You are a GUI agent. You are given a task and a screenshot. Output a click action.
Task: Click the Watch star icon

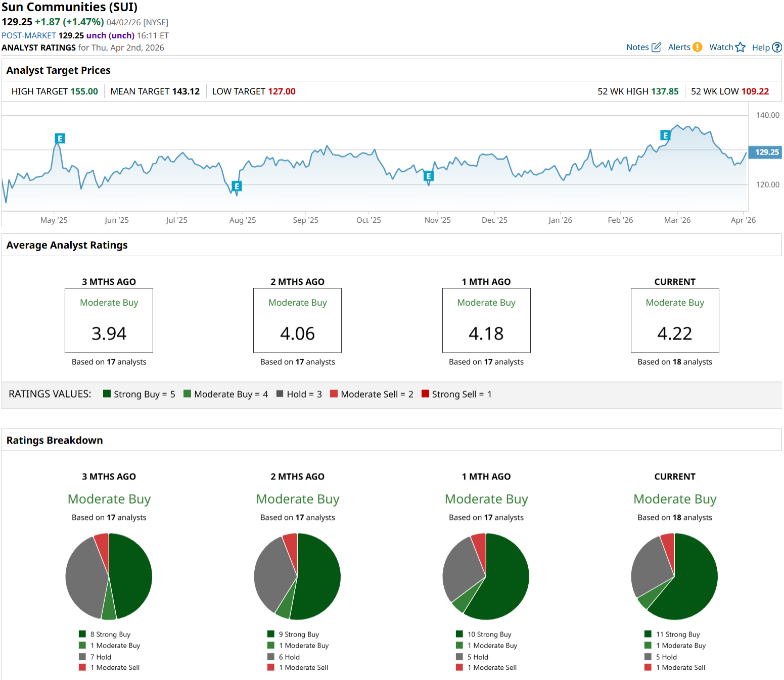(740, 47)
